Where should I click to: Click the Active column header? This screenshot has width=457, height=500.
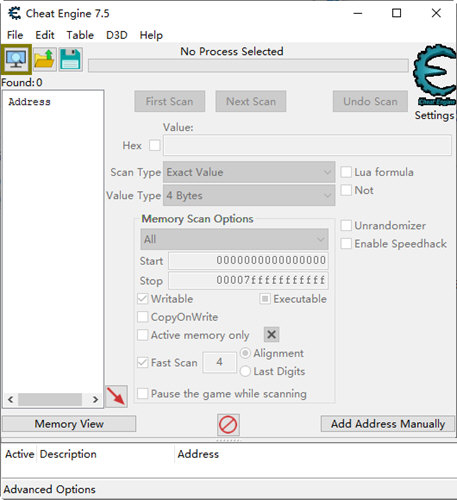pos(20,454)
